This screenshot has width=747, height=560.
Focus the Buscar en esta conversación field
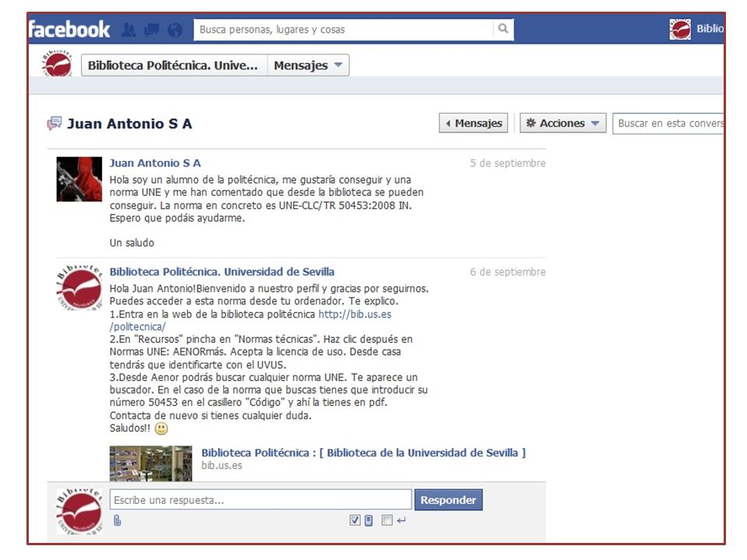click(x=668, y=124)
